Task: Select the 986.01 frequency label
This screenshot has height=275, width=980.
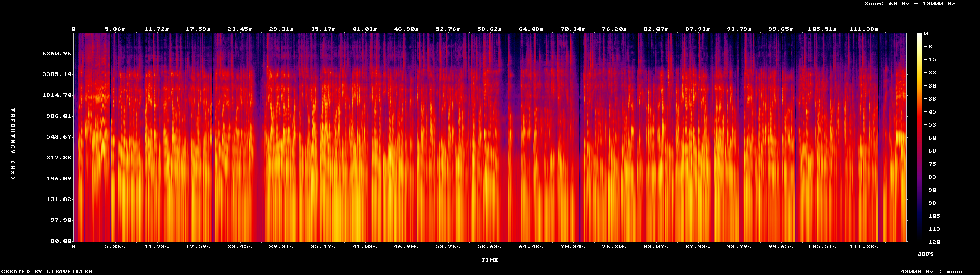Action: coord(58,116)
